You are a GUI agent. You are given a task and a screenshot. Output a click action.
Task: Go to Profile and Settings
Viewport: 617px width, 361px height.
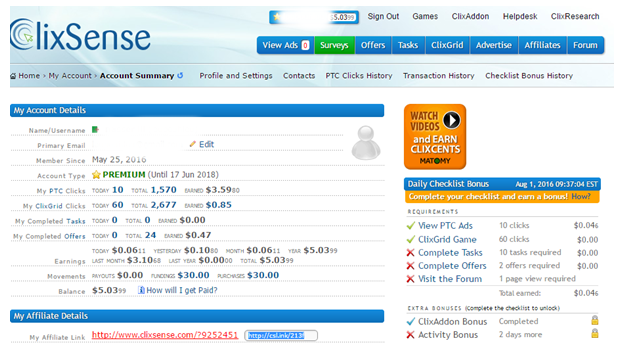pyautogui.click(x=236, y=76)
